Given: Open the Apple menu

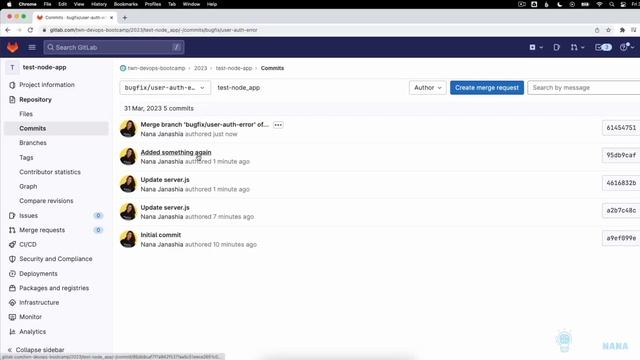Looking at the screenshot, I should click(9, 4).
